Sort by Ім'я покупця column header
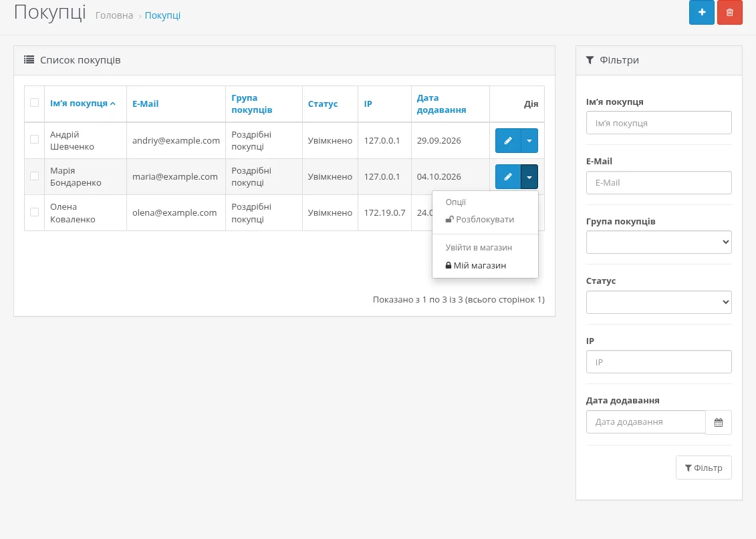756x539 pixels. click(x=82, y=103)
